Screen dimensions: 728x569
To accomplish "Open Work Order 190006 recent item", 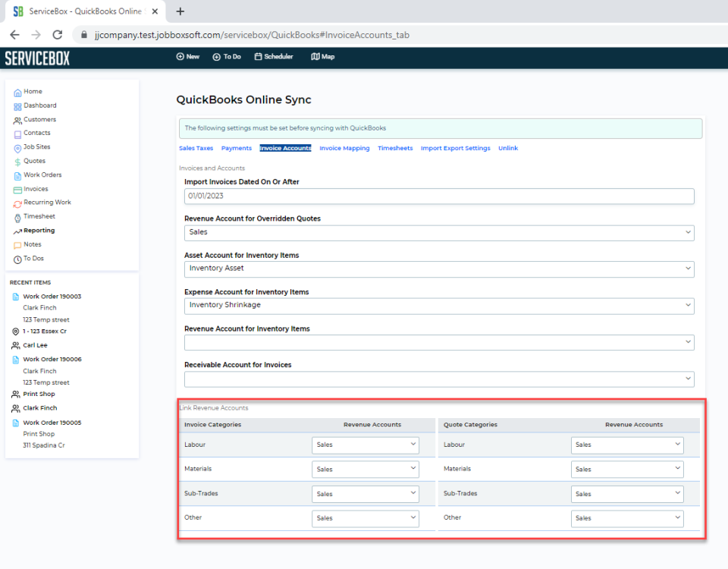I will [x=52, y=360].
